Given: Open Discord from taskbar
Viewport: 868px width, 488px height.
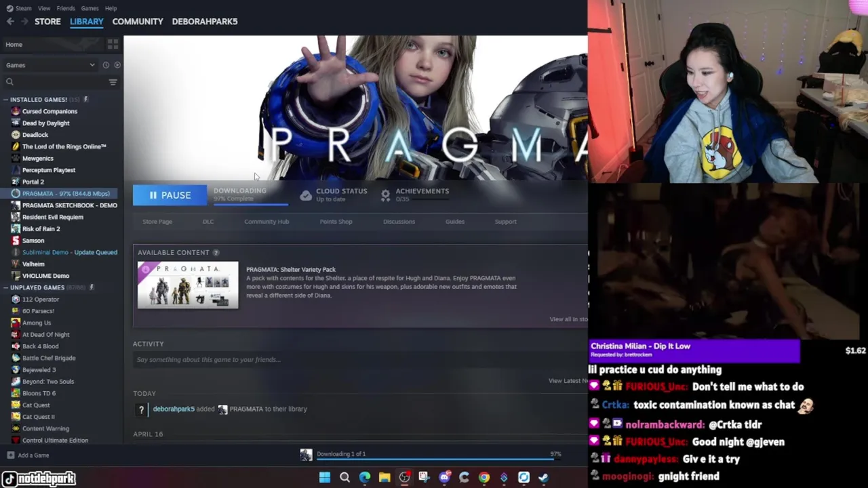Looking at the screenshot, I should (445, 478).
